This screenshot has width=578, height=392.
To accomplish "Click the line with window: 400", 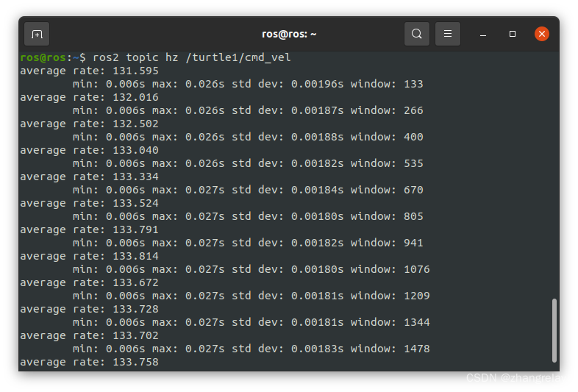I will (x=248, y=138).
